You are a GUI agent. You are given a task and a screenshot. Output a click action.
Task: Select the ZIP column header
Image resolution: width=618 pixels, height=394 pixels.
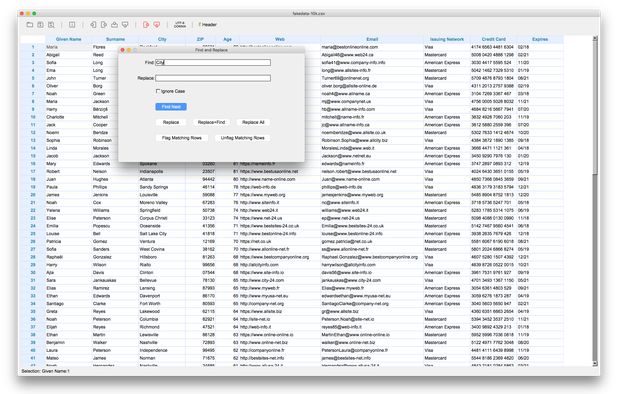point(200,39)
